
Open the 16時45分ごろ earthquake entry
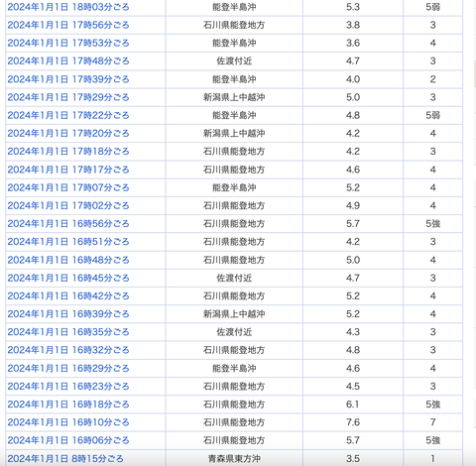tap(68, 279)
